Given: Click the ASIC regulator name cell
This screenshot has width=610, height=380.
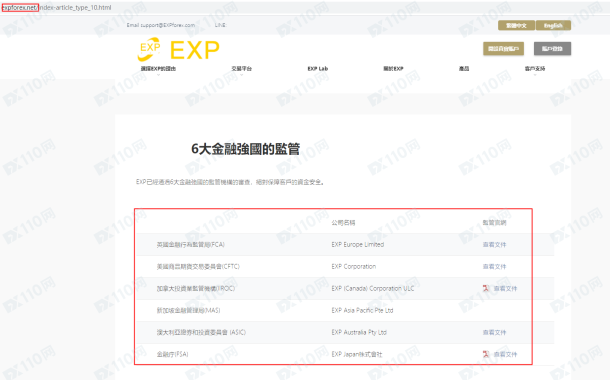Looking at the screenshot, I should pos(201,332).
